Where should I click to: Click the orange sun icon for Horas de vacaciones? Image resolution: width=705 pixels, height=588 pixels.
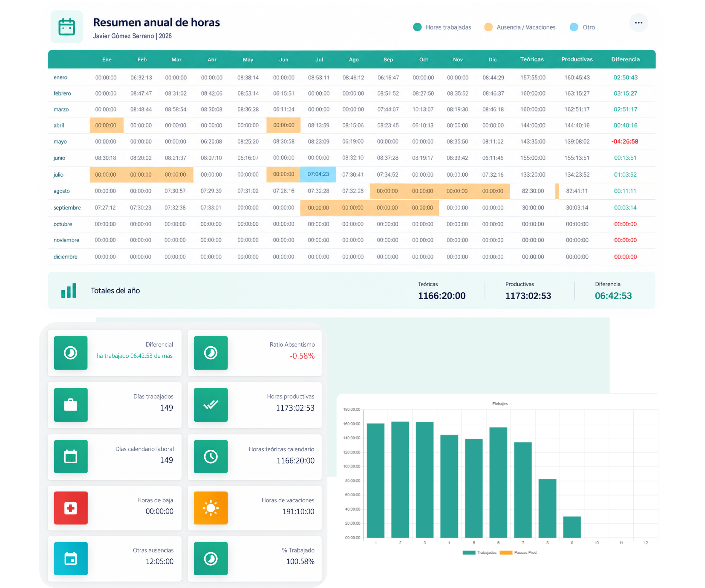(x=211, y=508)
